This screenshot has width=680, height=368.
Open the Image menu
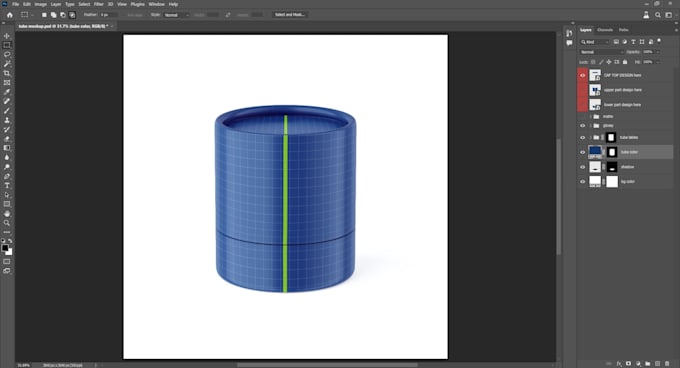coord(40,4)
